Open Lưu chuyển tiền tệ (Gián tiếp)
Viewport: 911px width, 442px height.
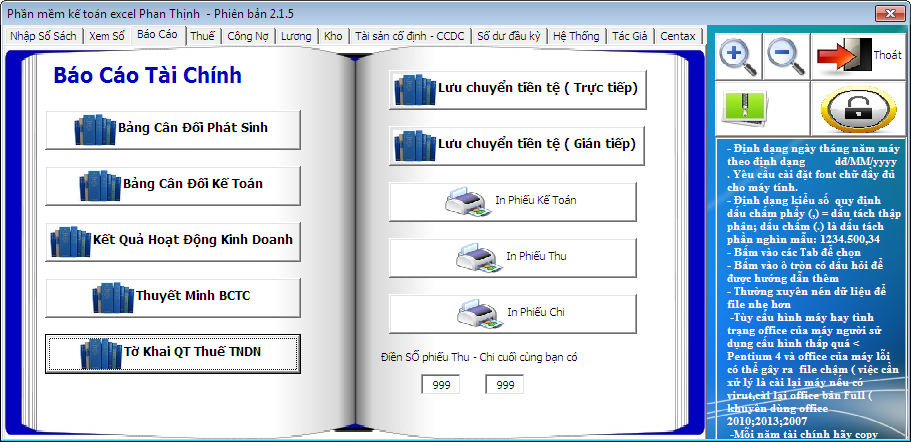[517, 145]
